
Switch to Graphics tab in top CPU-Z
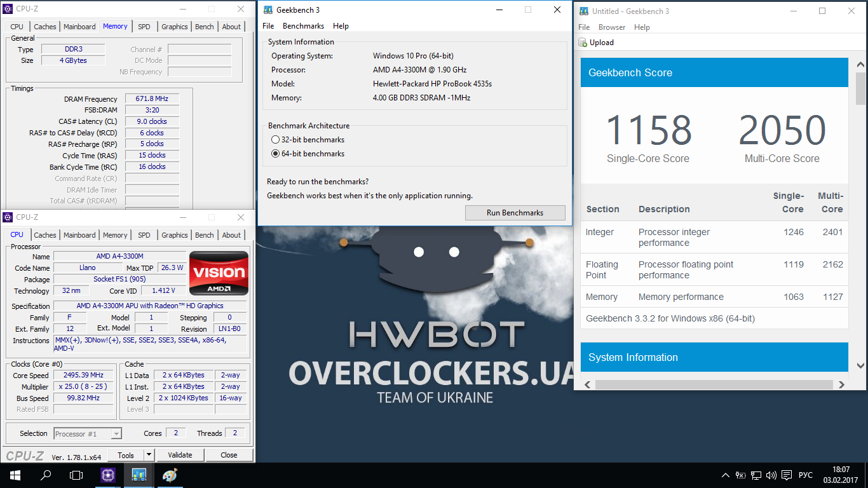click(174, 27)
